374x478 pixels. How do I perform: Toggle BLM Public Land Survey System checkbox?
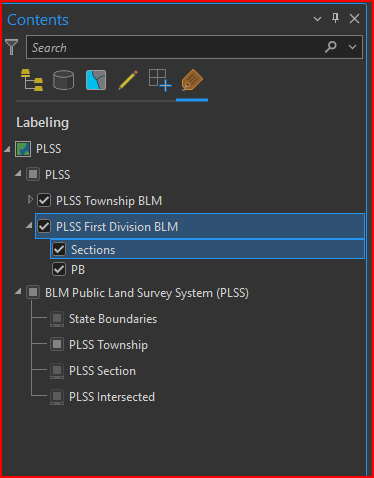33,292
